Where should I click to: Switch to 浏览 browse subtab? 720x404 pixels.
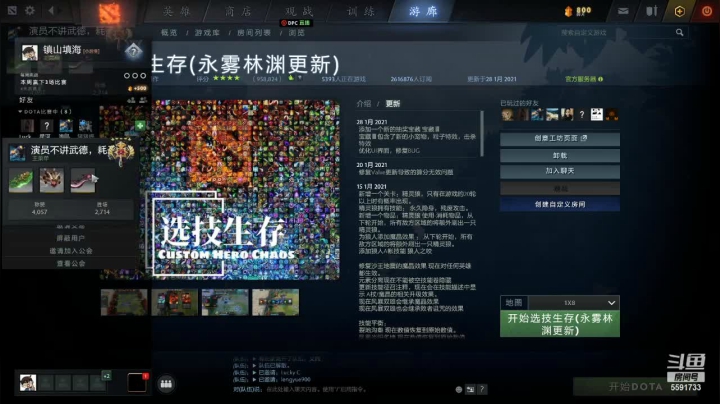[296, 33]
